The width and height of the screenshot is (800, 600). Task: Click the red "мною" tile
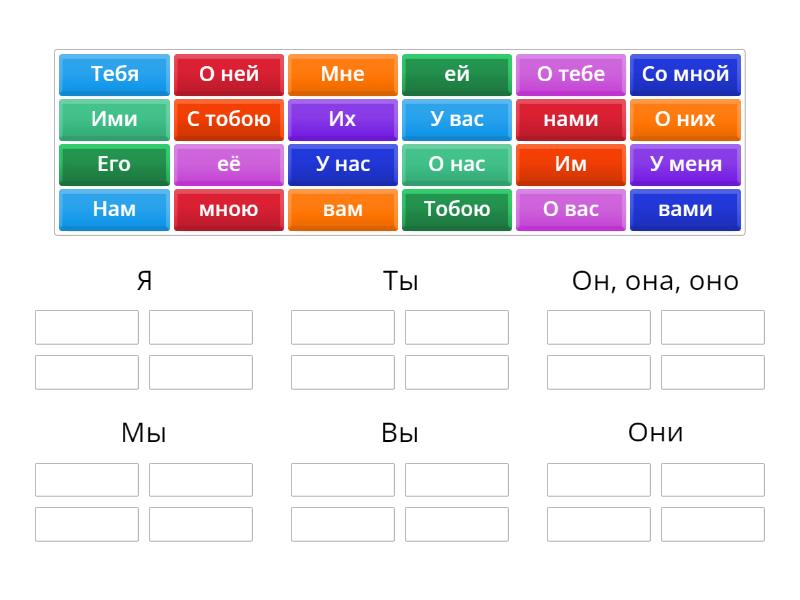pyautogui.click(x=229, y=209)
